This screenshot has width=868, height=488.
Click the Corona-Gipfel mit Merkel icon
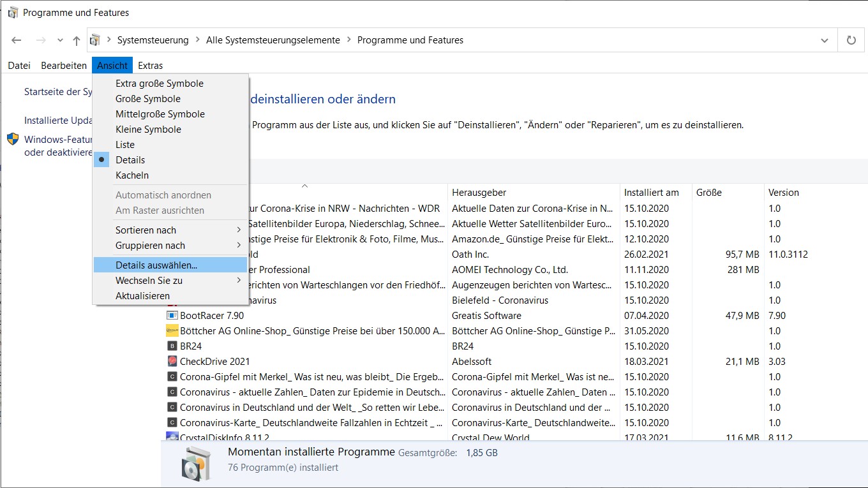tap(172, 377)
